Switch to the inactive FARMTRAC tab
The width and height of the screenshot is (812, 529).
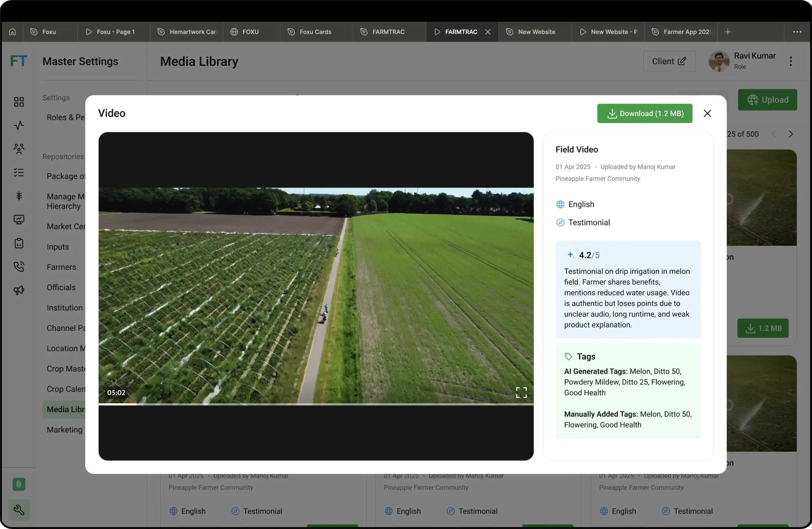click(x=389, y=32)
